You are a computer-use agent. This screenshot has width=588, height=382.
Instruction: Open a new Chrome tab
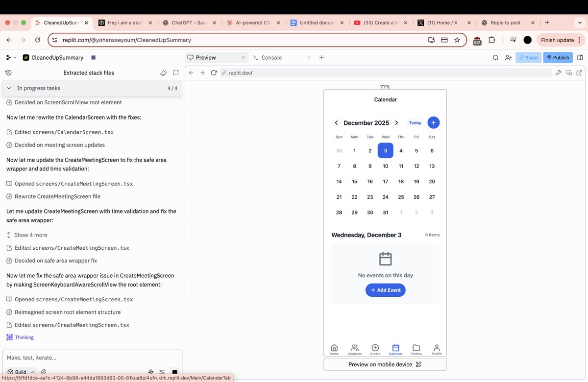pos(547,23)
